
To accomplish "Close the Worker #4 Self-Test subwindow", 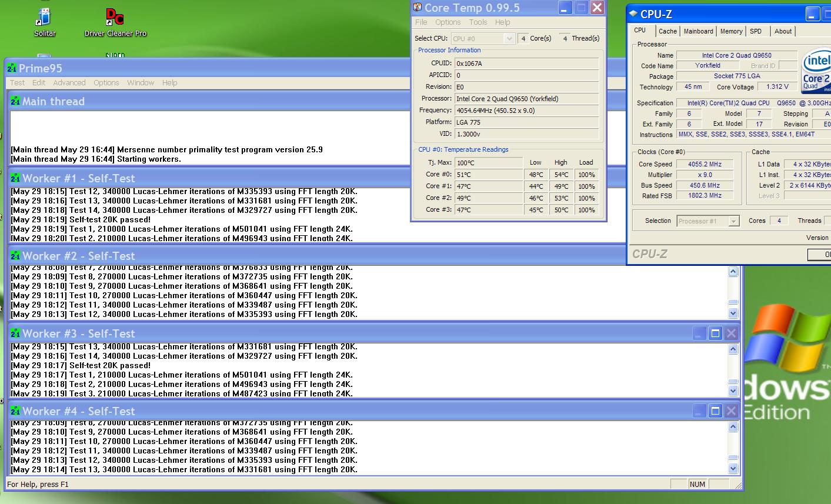I will tap(731, 411).
